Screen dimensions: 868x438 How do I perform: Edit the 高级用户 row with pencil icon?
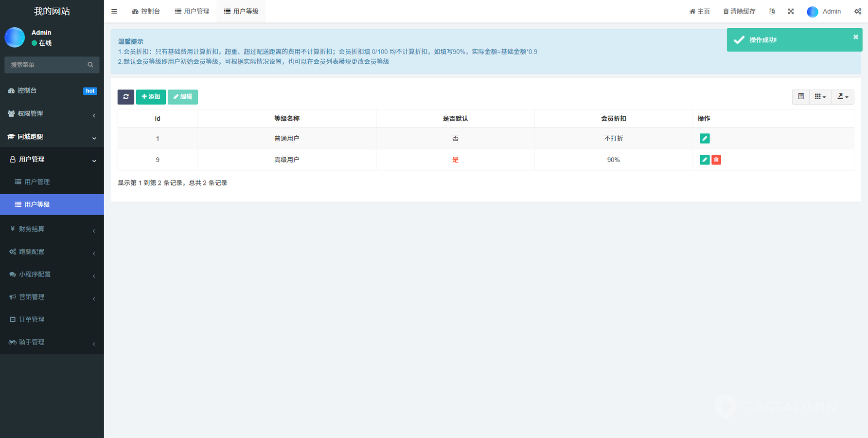tap(704, 160)
